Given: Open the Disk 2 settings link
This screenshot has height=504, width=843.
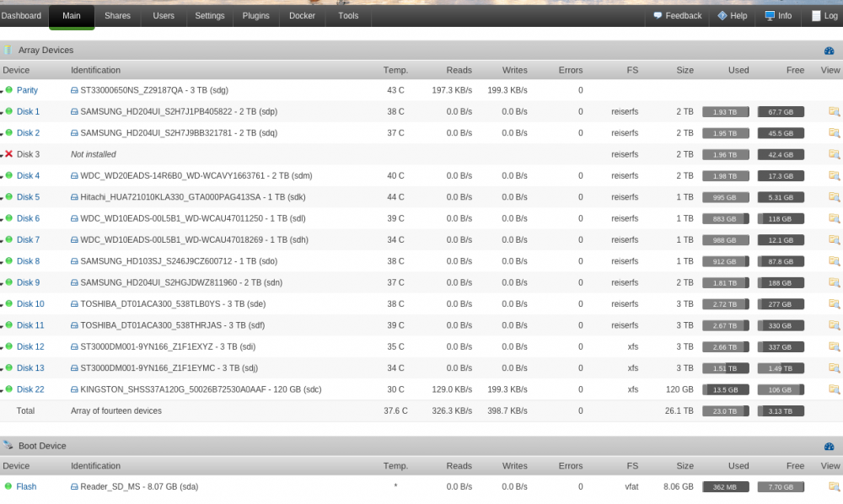Looking at the screenshot, I should point(28,132).
